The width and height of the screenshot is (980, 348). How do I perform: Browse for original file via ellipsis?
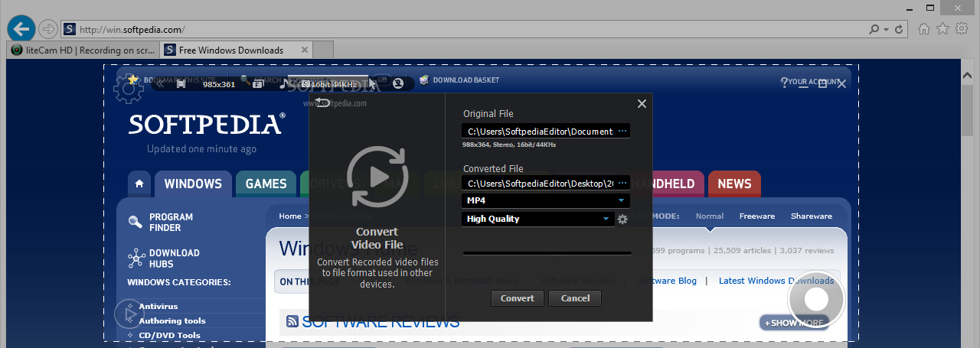point(622,132)
